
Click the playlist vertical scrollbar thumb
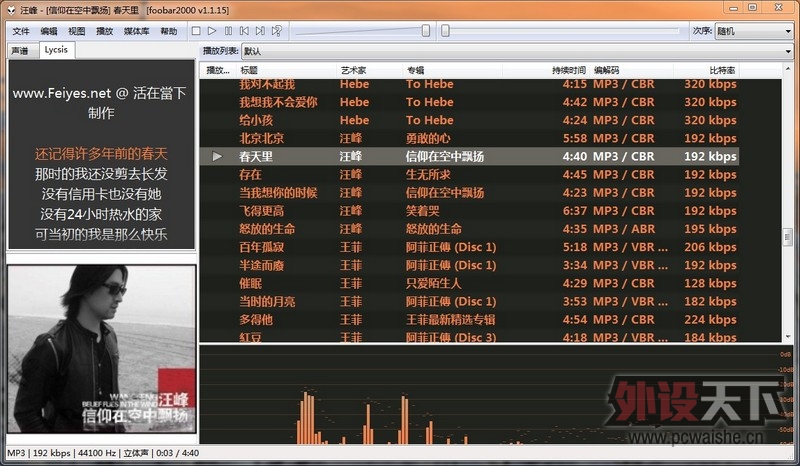787,237
